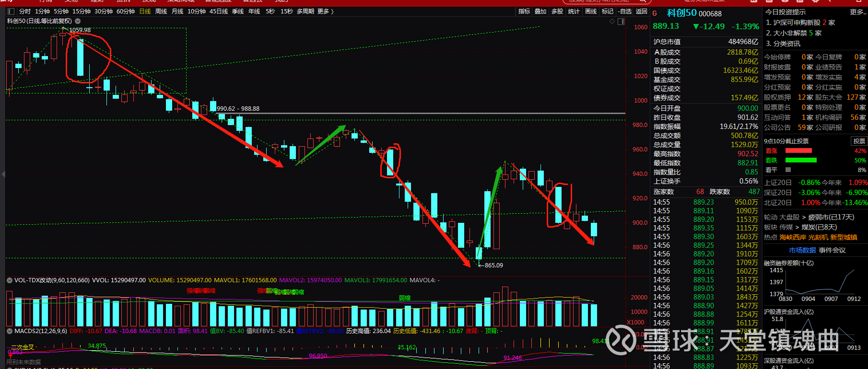The image size is (868, 369).
Task: Open 股权质押 12家 entry
Action: tap(788, 97)
